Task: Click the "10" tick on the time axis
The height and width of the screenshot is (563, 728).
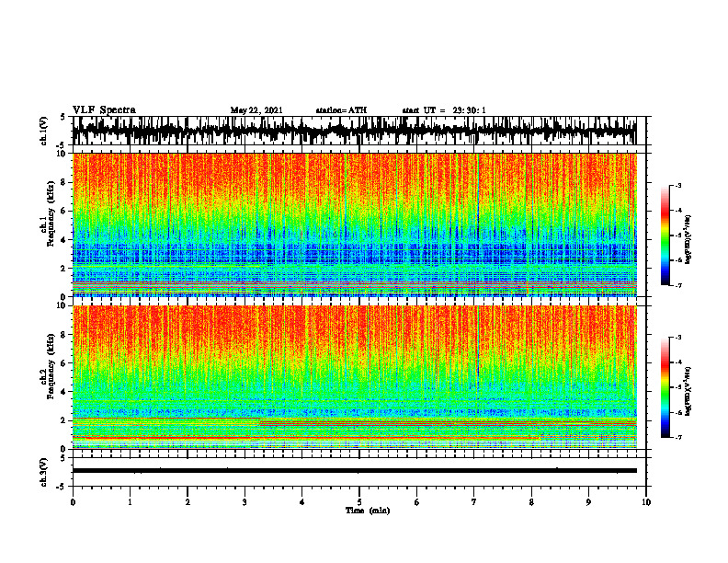Action: (646, 502)
